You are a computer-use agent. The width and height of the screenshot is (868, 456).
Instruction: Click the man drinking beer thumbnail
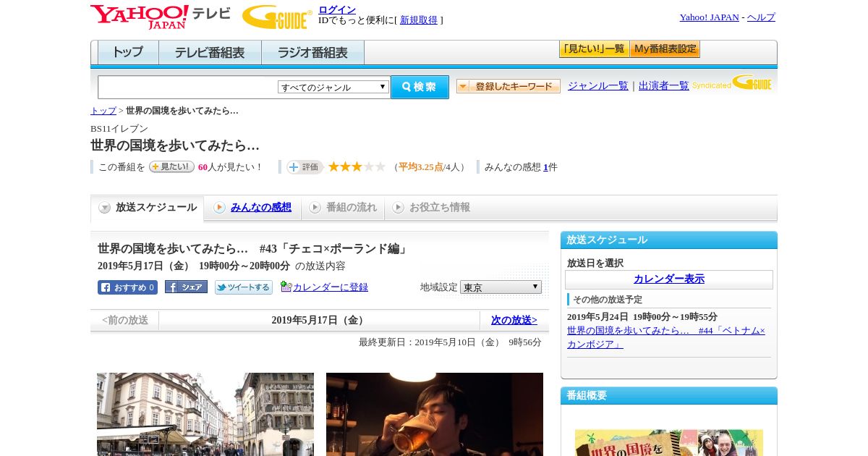pyautogui.click(x=435, y=414)
